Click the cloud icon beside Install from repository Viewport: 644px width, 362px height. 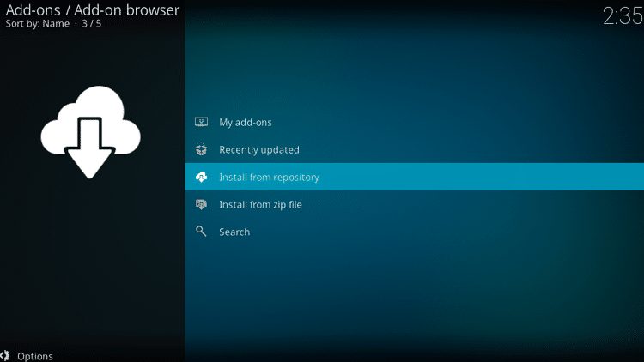[201, 177]
